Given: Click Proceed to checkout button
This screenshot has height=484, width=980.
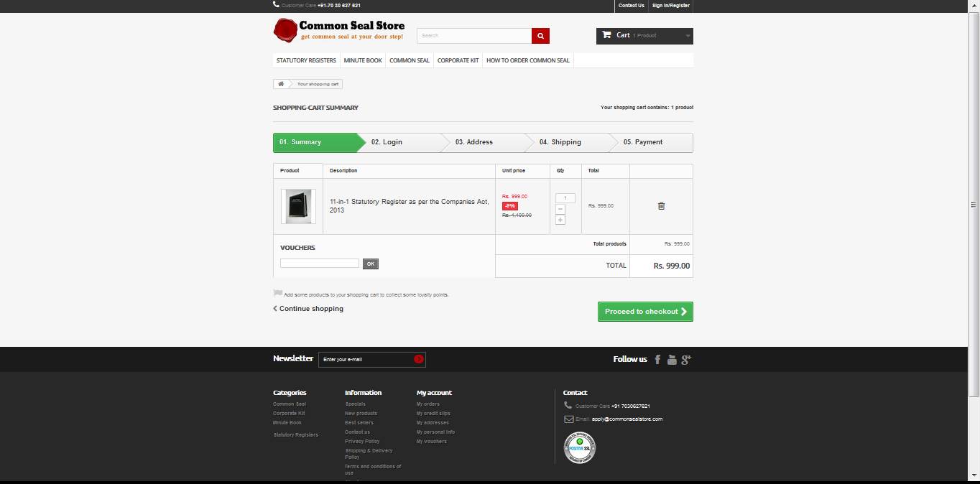Looking at the screenshot, I should point(645,312).
